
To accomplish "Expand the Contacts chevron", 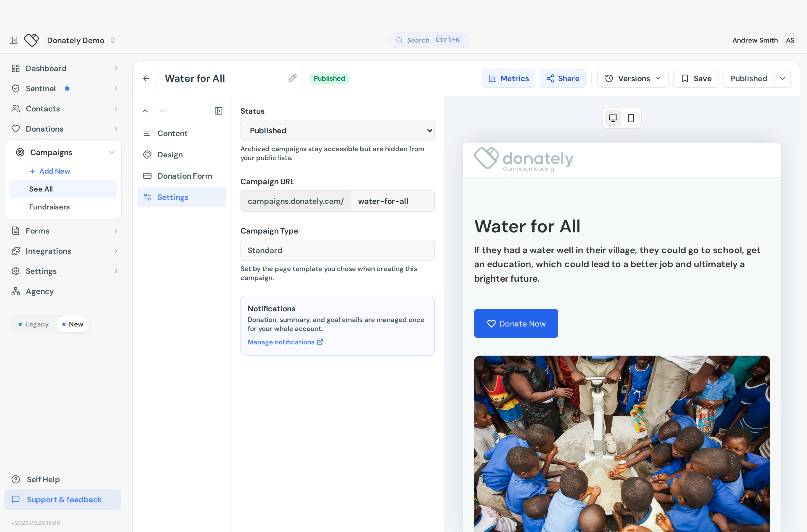I will pyautogui.click(x=116, y=109).
